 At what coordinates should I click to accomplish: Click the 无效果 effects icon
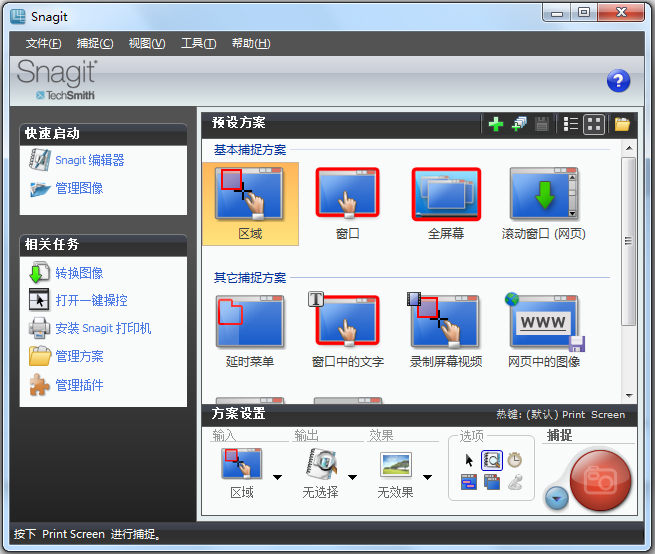(x=396, y=464)
